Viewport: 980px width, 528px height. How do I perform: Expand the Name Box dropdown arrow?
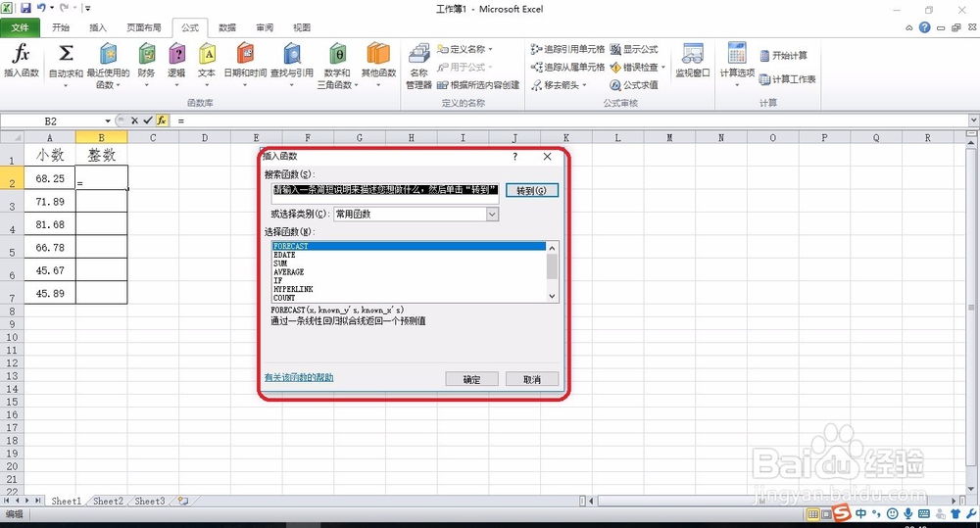click(x=108, y=121)
